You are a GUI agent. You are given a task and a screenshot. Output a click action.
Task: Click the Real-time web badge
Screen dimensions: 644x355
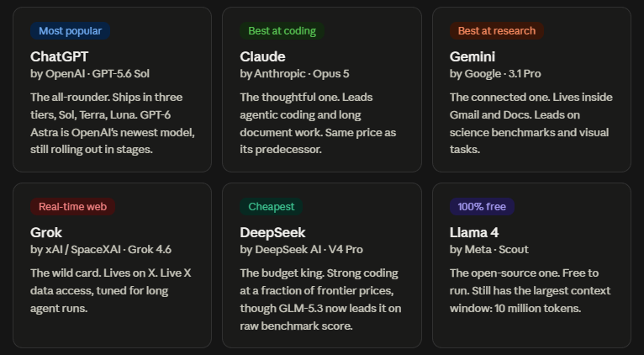[72, 207]
